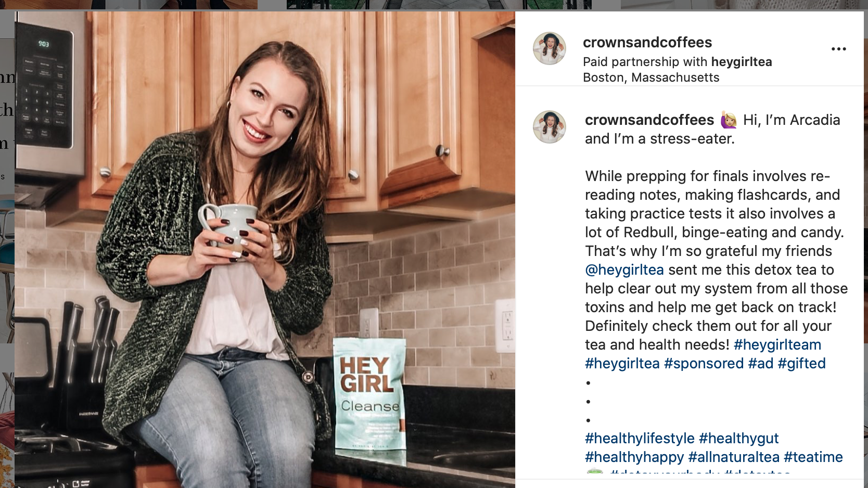This screenshot has height=488, width=868.
Task: Click crownsandcoffees username in caption
Action: [x=649, y=120]
